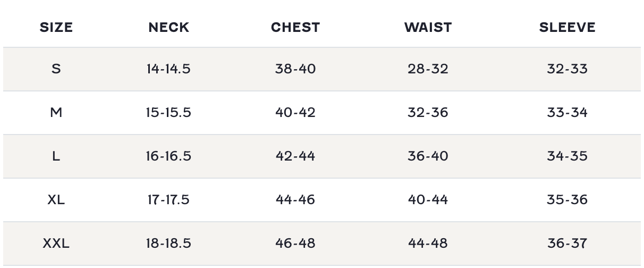Click the CHEST column header
Viewport: 644px width, 268px height.
(295, 28)
